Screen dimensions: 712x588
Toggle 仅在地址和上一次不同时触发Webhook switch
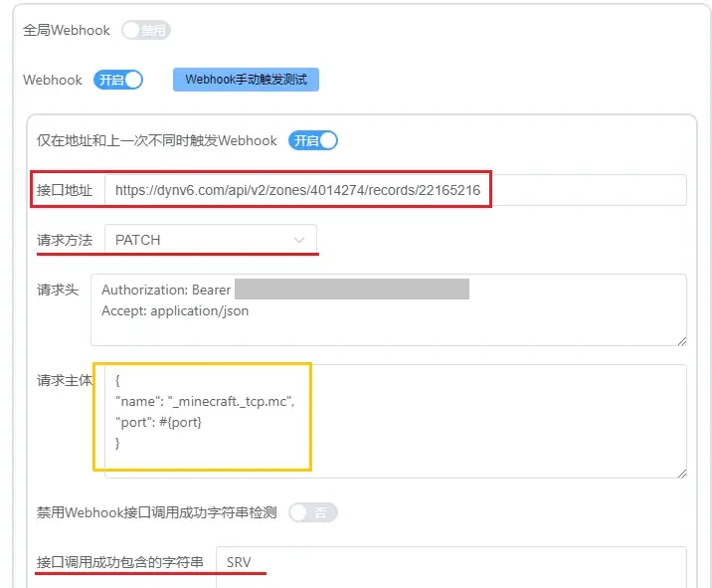[x=313, y=140]
